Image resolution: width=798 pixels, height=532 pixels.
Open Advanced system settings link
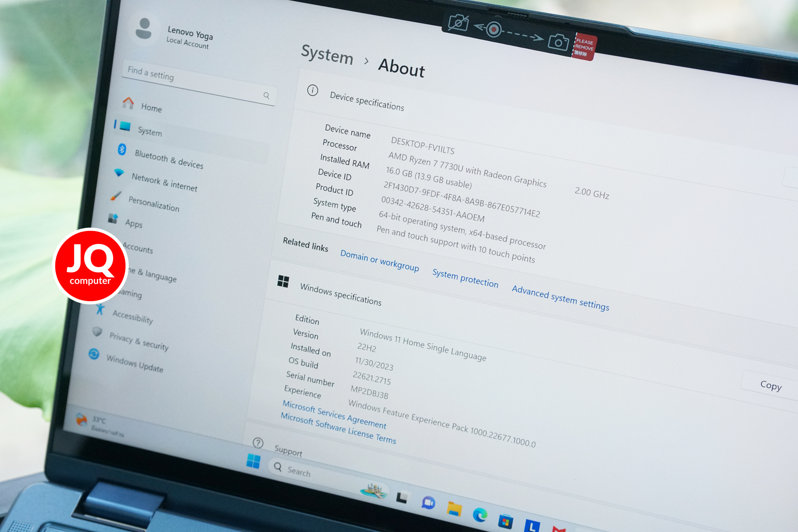point(560,297)
